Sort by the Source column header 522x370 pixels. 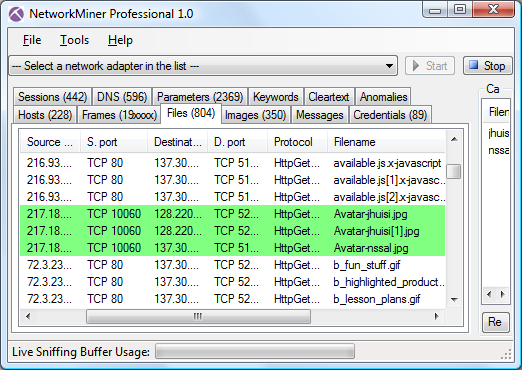tap(50, 142)
